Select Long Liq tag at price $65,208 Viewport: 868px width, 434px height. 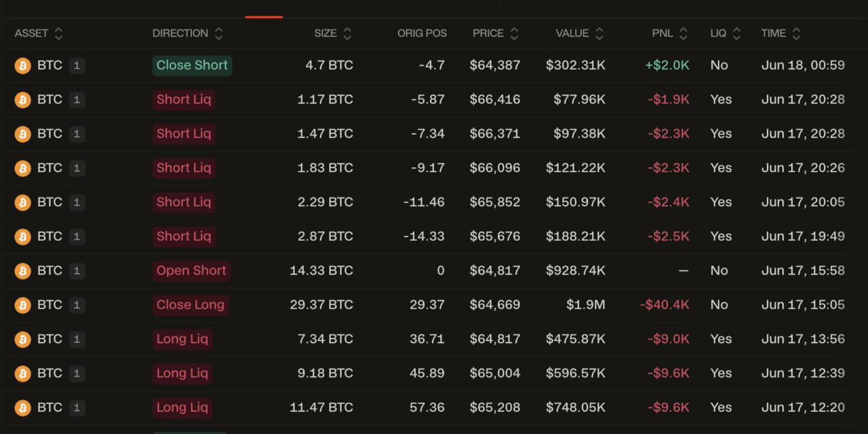click(x=182, y=408)
